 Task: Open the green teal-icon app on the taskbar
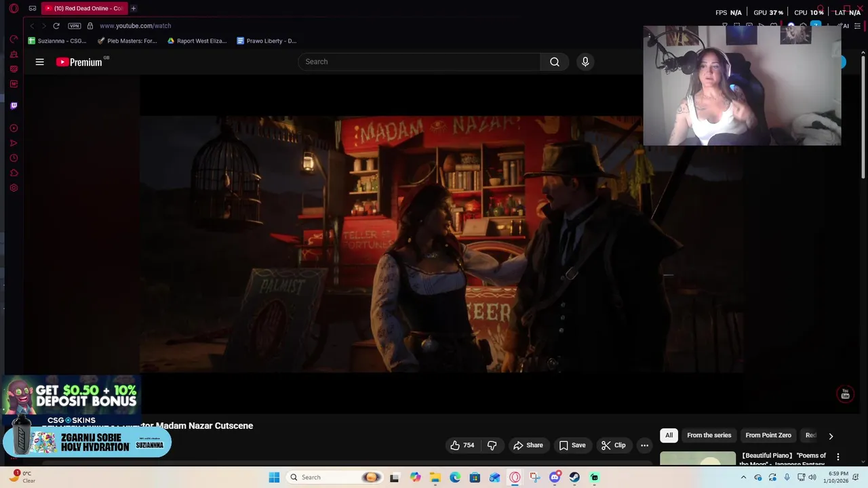coord(595,477)
